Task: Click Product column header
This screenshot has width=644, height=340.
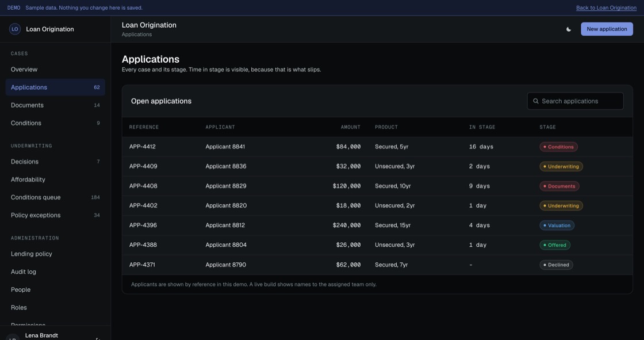Action: click(386, 127)
